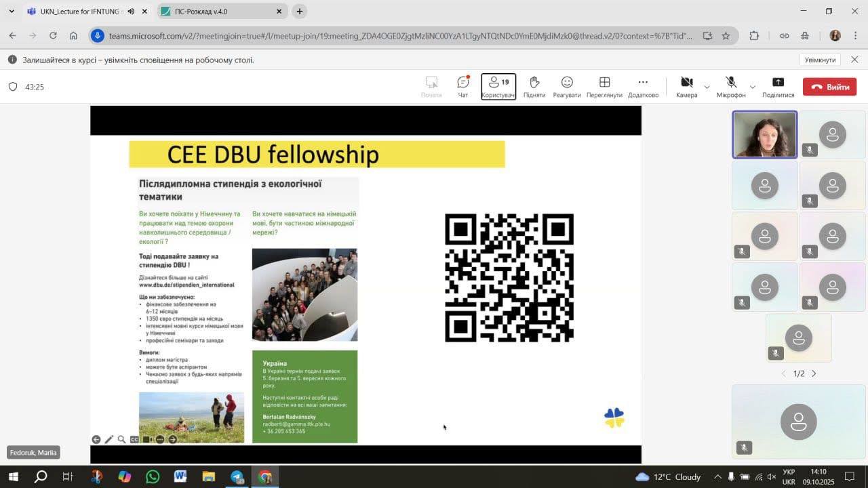The image size is (868, 488).
Task: Expand the camera options dropdown arrow
Action: coord(707,87)
